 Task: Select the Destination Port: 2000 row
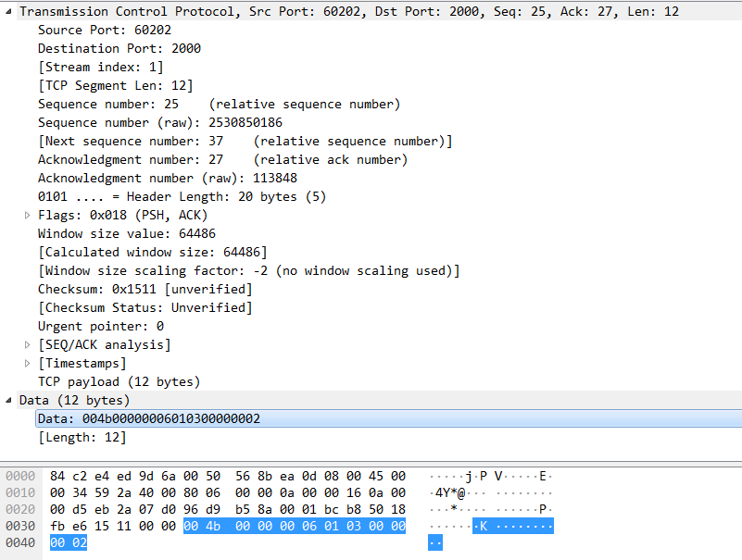(119, 48)
